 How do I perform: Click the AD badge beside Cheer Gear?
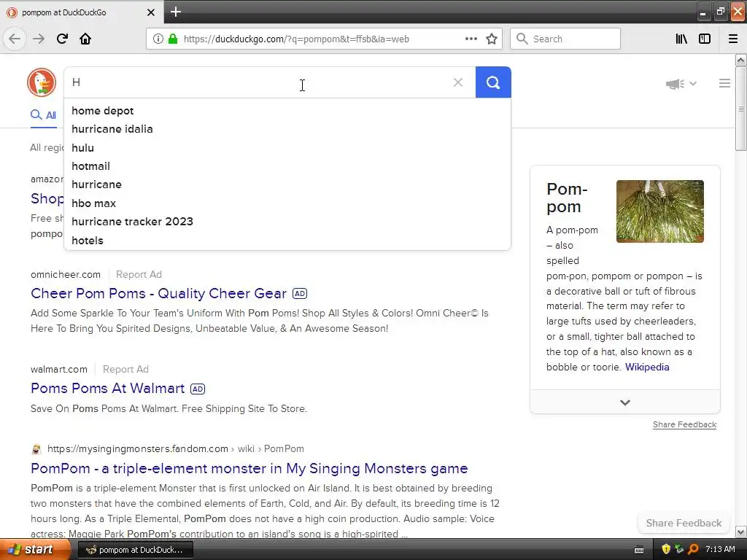pyautogui.click(x=300, y=293)
